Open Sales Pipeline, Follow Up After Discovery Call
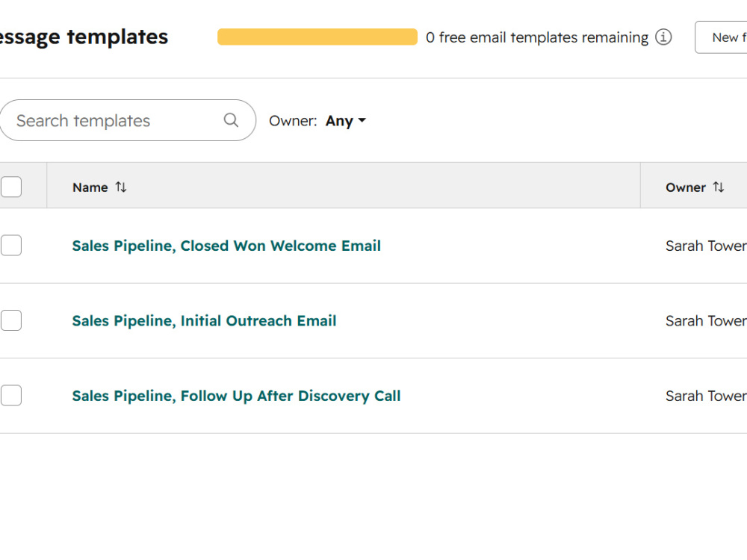747x560 pixels. pyautogui.click(x=236, y=396)
